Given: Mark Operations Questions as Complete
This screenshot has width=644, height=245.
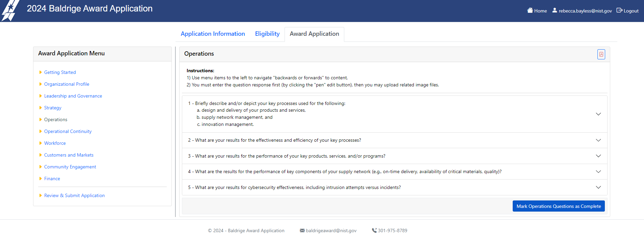Looking at the screenshot, I should coord(558,206).
